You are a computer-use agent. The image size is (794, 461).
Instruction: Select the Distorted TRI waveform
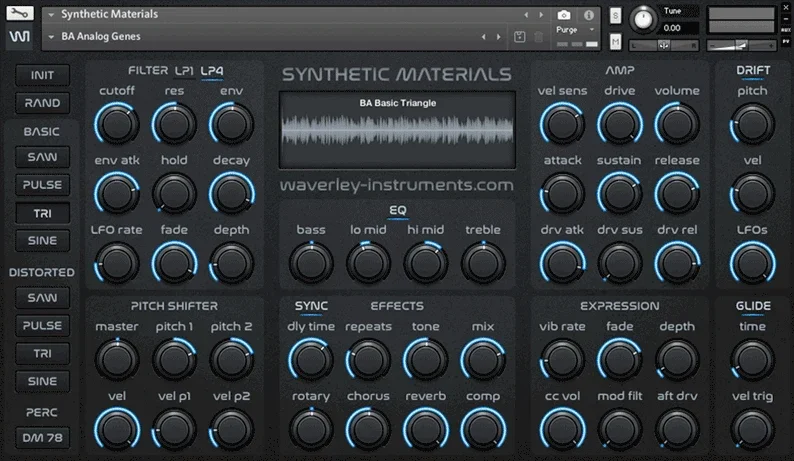(x=42, y=354)
